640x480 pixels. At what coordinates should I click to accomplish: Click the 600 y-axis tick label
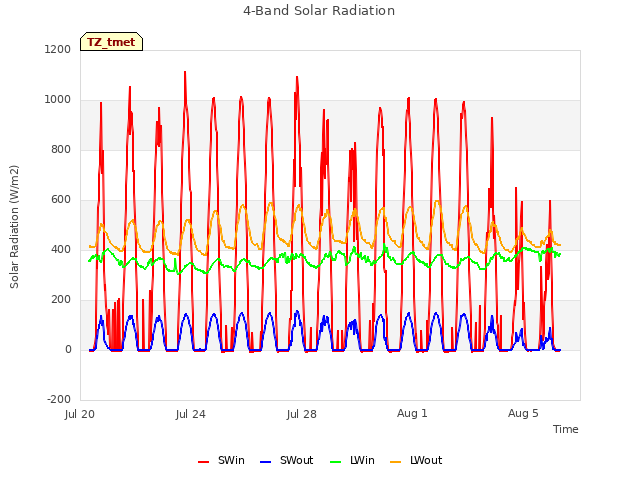click(61, 200)
